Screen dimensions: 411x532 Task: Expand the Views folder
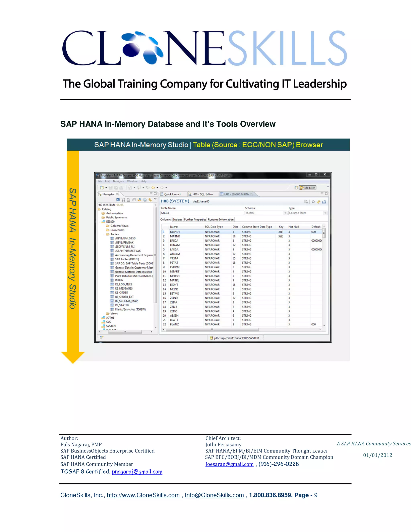point(112,314)
